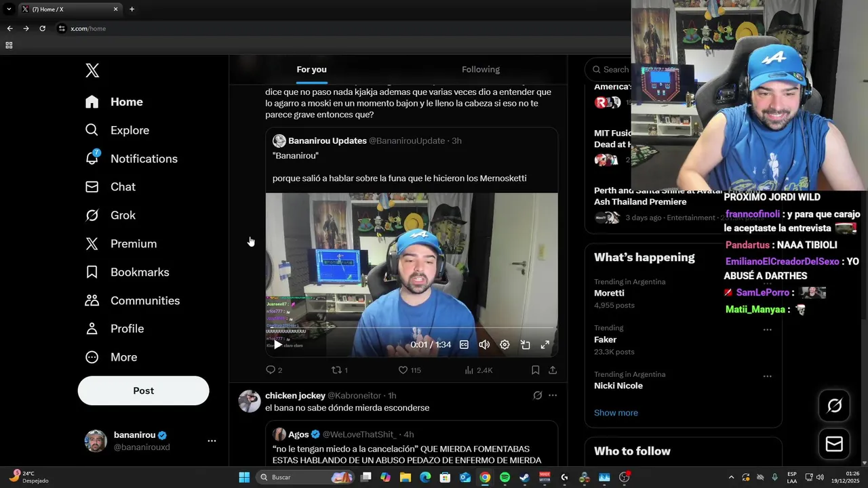Open Google Chrome from the taskbar
The image size is (868, 488).
485,477
